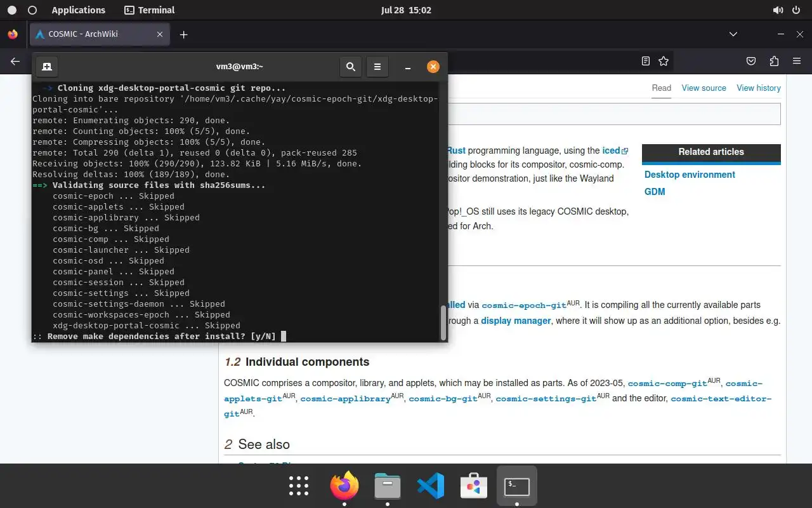Switch to Terminal in the dock
Image resolution: width=812 pixels, height=508 pixels.
[517, 486]
